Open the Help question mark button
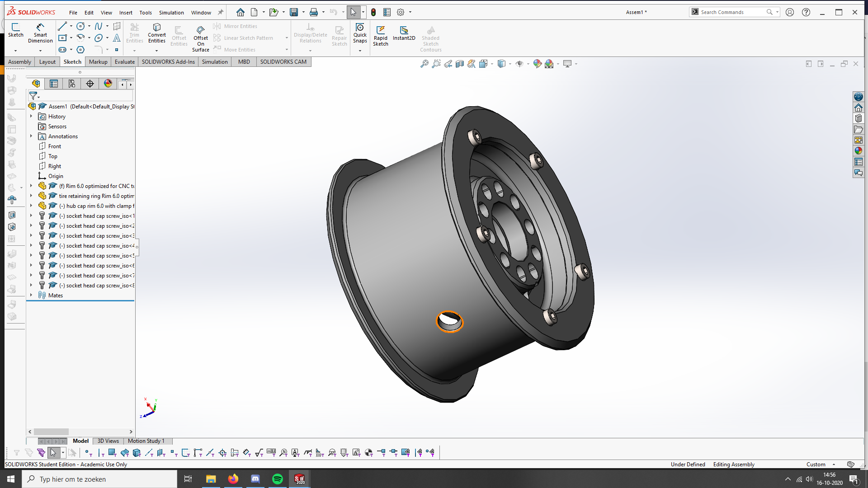Screen dimensions: 868x488 coord(806,12)
